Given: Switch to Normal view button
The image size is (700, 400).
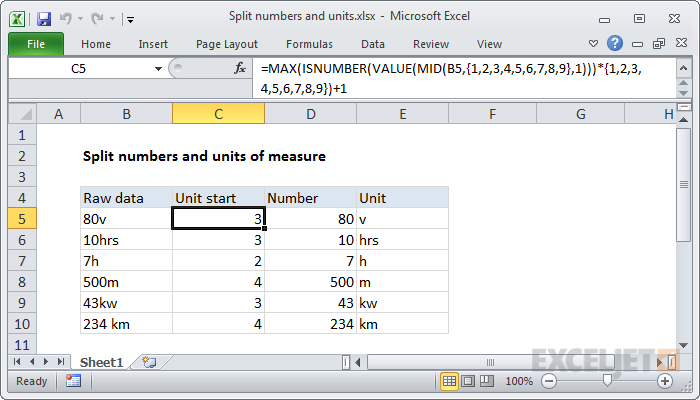Looking at the screenshot, I should [x=449, y=381].
